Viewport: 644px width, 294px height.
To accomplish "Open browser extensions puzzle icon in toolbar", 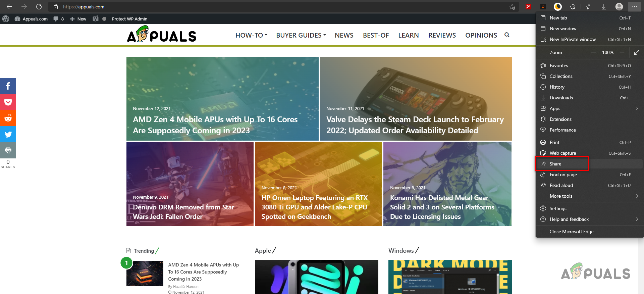I will click(x=573, y=7).
